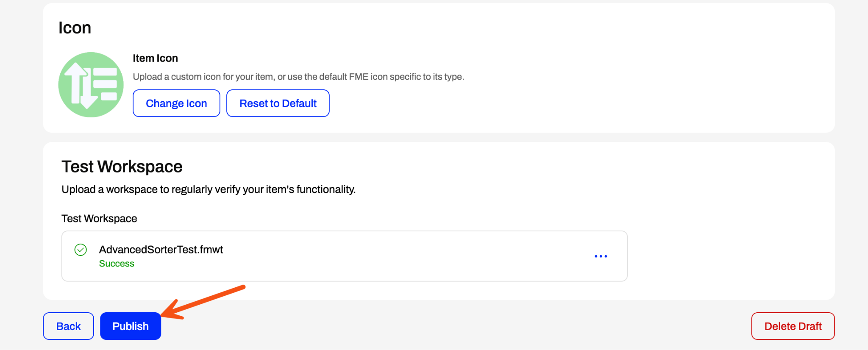Click the workspace verification description text

pyautogui.click(x=209, y=189)
